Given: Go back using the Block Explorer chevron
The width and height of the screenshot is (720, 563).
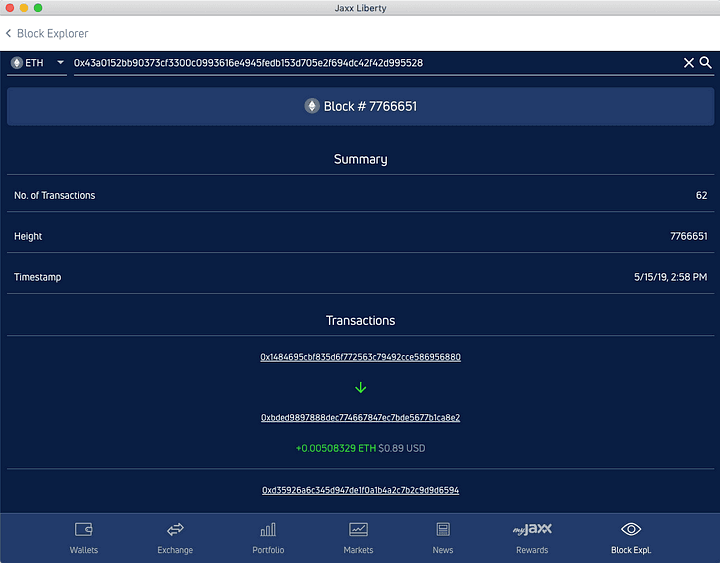Looking at the screenshot, I should (8, 34).
